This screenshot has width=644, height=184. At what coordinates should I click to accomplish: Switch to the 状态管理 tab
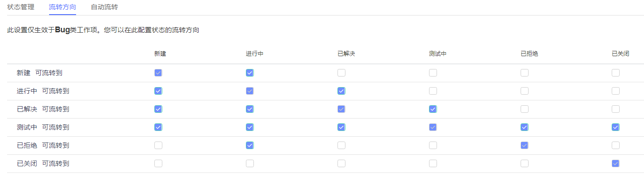tap(21, 7)
